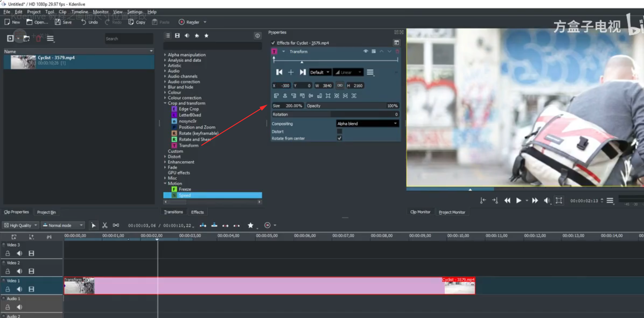Viewport: 644px width, 318px height.
Task: Click the Save button
Action: 63,22
